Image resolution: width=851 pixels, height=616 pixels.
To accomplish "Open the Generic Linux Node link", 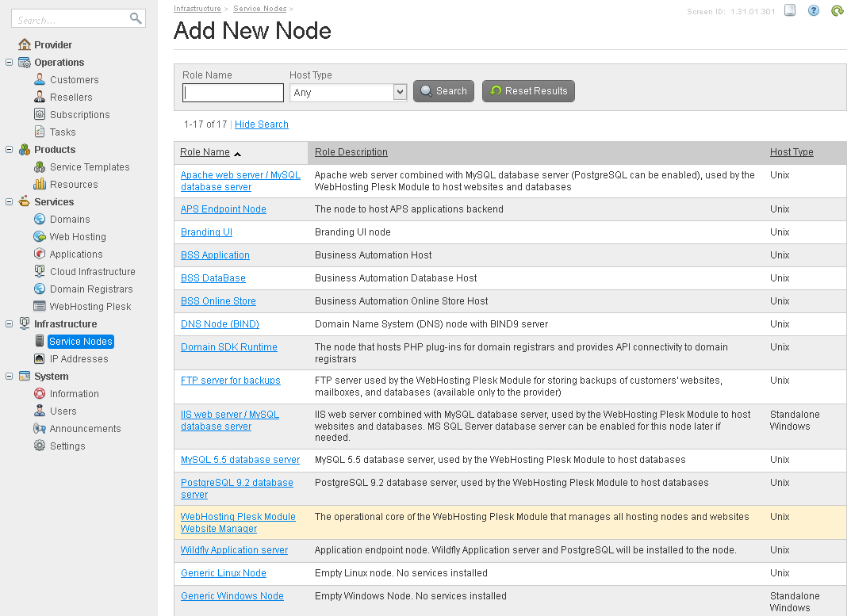I will click(x=223, y=573).
